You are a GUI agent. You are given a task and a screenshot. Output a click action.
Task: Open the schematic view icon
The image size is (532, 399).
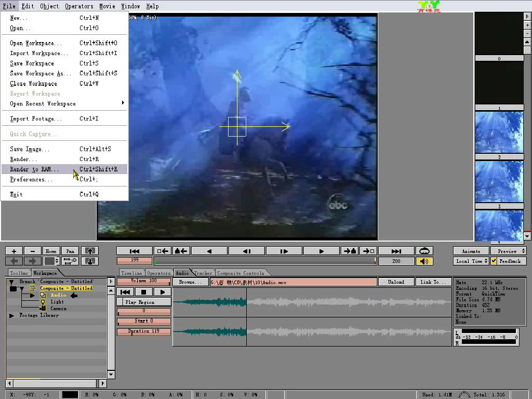pos(70,261)
